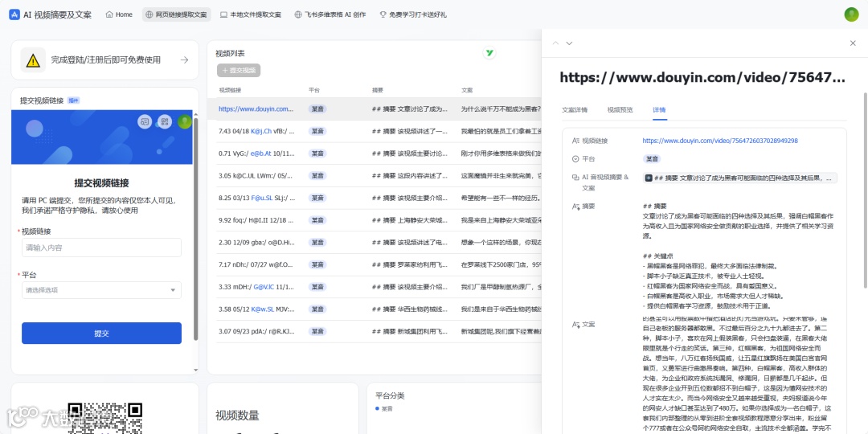Click the green user avatar at top right
868x434 pixels.
(851, 15)
